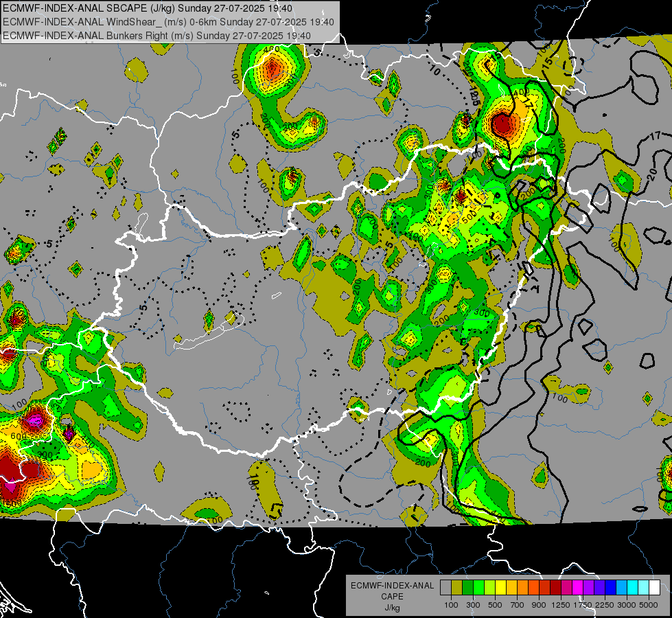Viewport: 672px width, 618px height.
Task: Click the legend value '2250'
Action: click(605, 605)
